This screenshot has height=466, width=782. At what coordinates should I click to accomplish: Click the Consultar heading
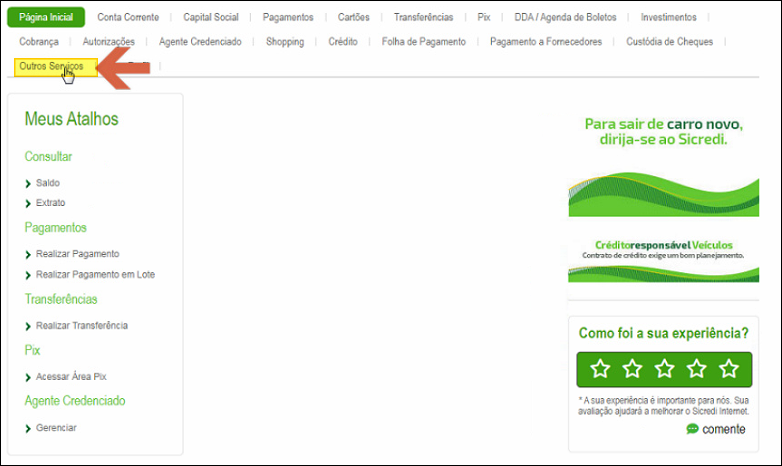[x=48, y=157]
